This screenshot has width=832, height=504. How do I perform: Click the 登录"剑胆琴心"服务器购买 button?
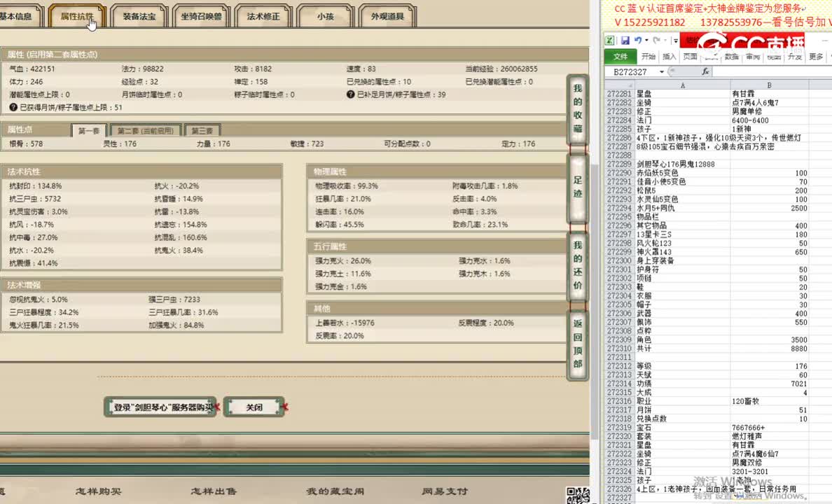[161, 407]
